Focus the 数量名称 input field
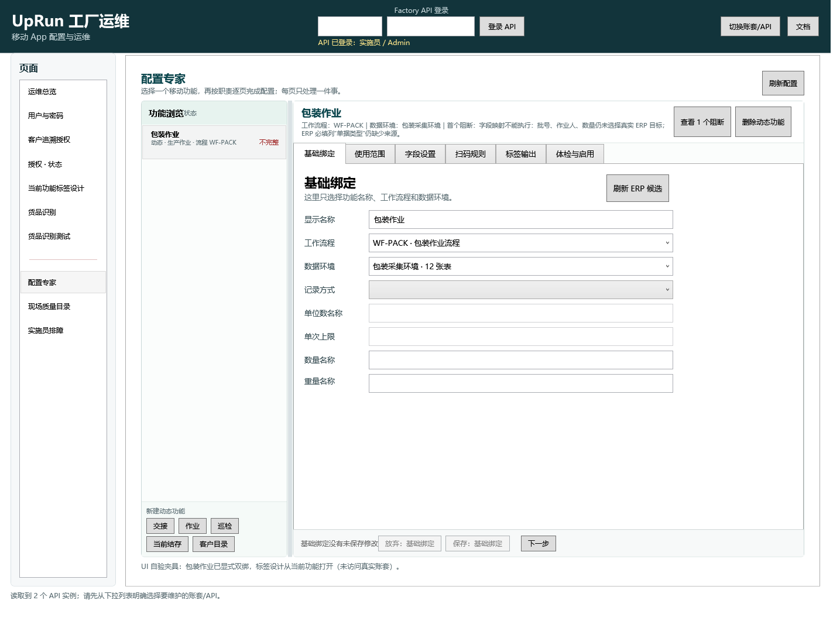The height and width of the screenshot is (631, 840). (521, 360)
